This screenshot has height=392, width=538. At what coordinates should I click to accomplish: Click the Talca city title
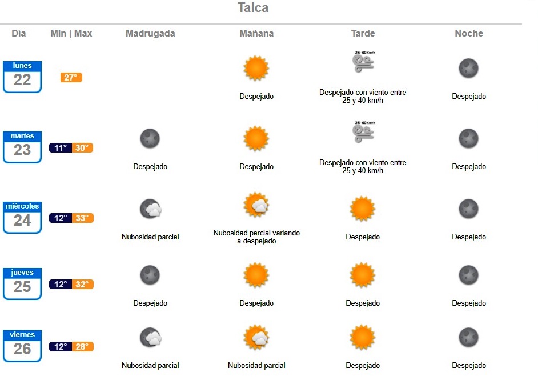[253, 8]
